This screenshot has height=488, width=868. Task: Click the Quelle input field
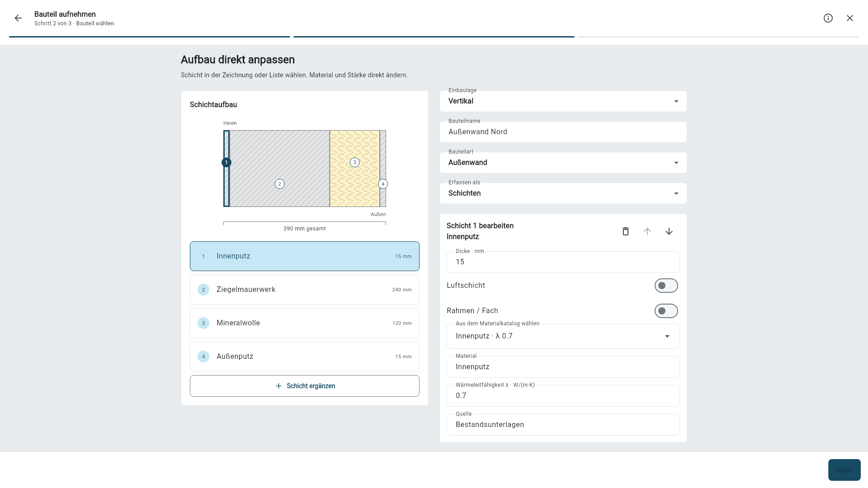tap(563, 425)
